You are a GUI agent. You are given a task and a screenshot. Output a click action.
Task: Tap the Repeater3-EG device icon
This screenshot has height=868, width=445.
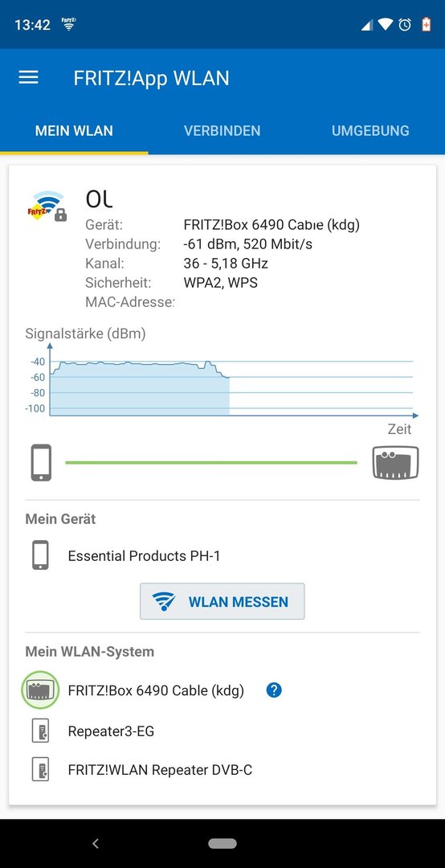pos(40,731)
